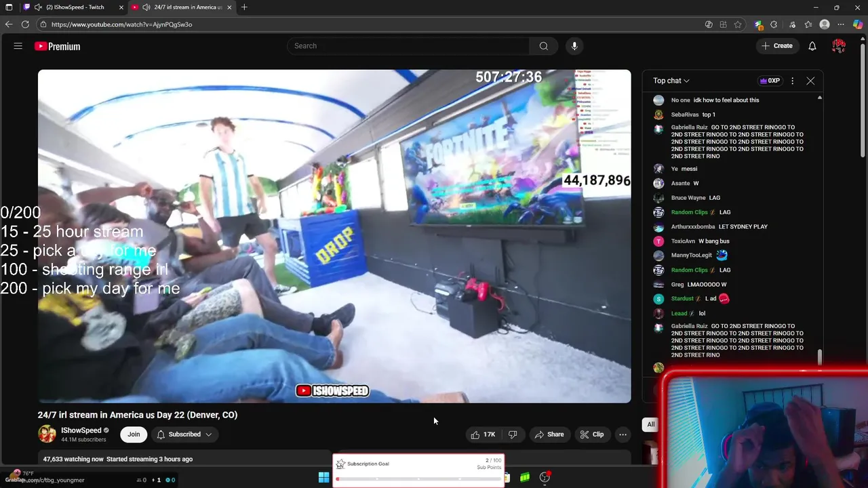The height and width of the screenshot is (488, 868).
Task: Open Favorites list toolbar icon
Action: [x=808, y=24]
